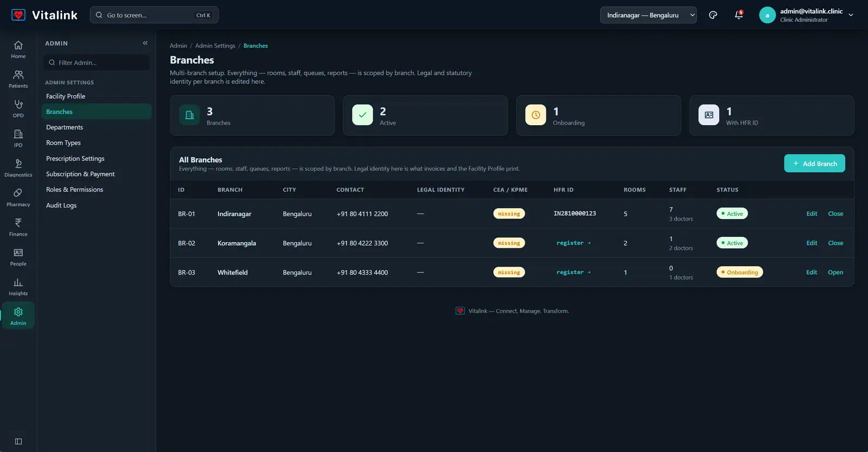Click the With HFR ID card icon
This screenshot has height=452, width=868.
(x=709, y=115)
